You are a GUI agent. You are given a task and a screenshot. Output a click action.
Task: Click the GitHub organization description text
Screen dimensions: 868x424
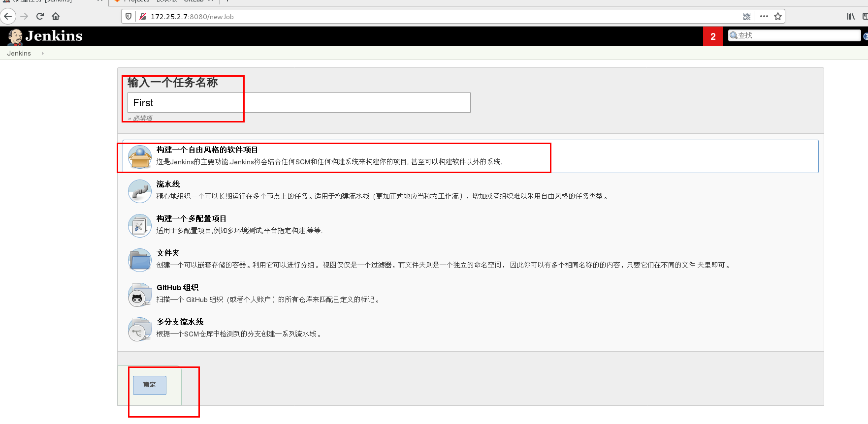(269, 300)
